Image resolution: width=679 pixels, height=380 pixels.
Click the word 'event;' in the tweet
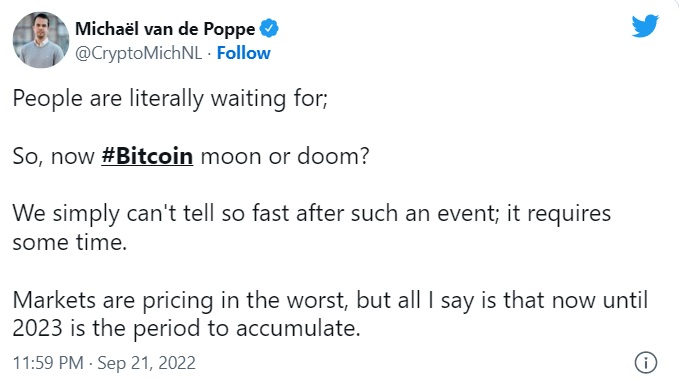pyautogui.click(x=469, y=214)
